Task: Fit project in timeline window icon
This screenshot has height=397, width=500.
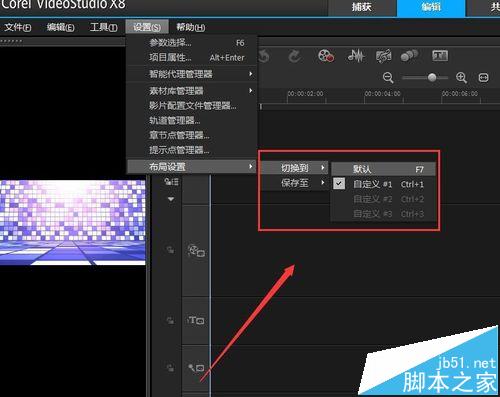Action: (483, 78)
